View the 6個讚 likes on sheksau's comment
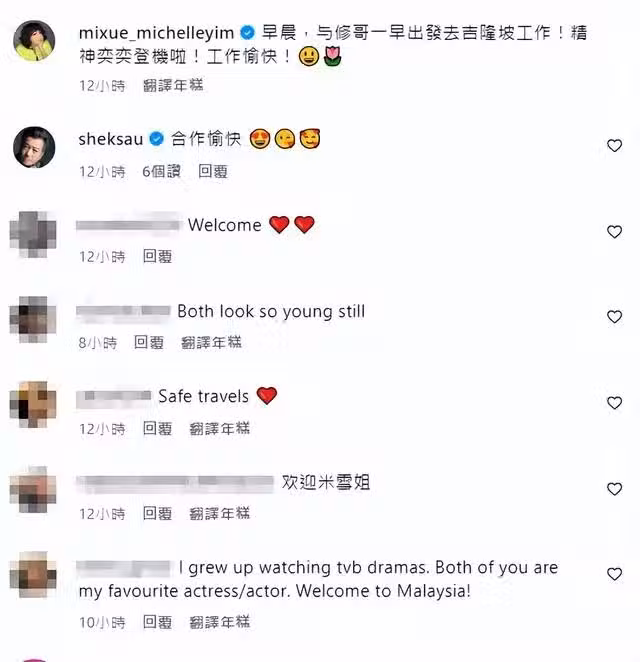The height and width of the screenshot is (662, 640). pyautogui.click(x=161, y=171)
